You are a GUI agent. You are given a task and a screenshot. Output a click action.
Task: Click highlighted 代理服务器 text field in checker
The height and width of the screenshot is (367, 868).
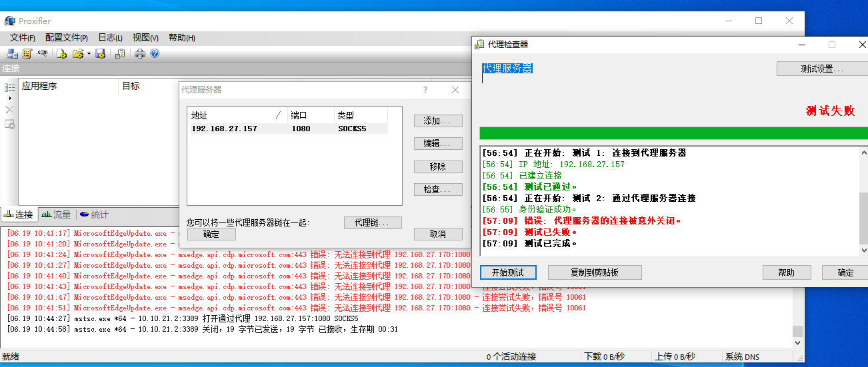(507, 68)
